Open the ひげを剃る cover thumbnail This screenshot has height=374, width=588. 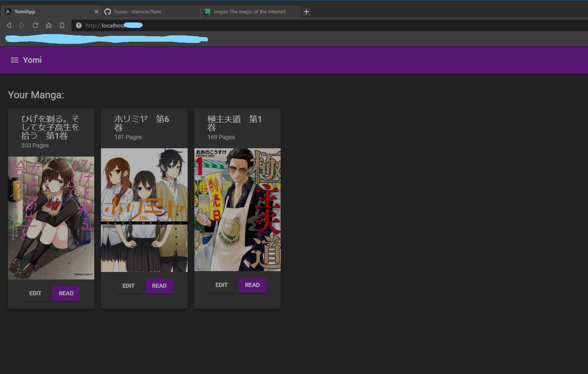click(x=51, y=218)
